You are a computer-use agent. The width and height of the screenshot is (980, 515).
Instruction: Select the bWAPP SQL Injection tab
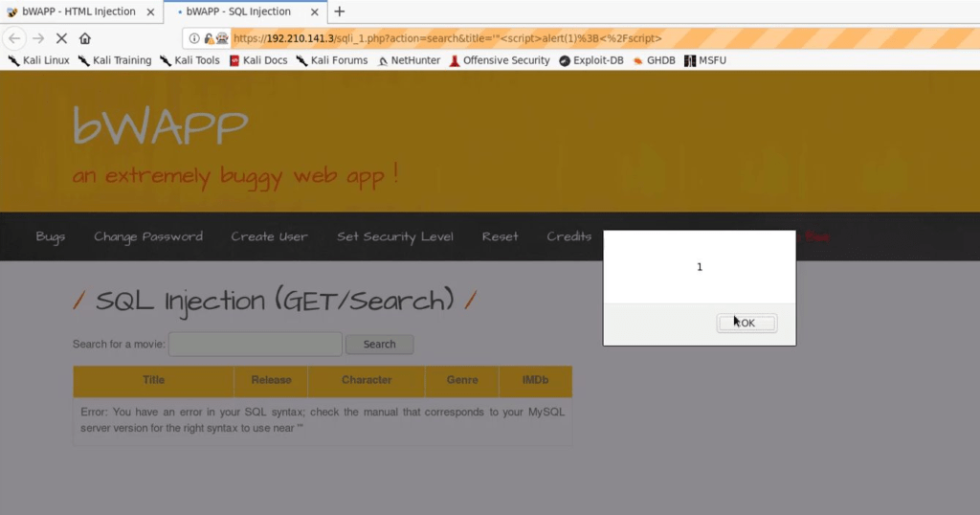click(x=237, y=11)
